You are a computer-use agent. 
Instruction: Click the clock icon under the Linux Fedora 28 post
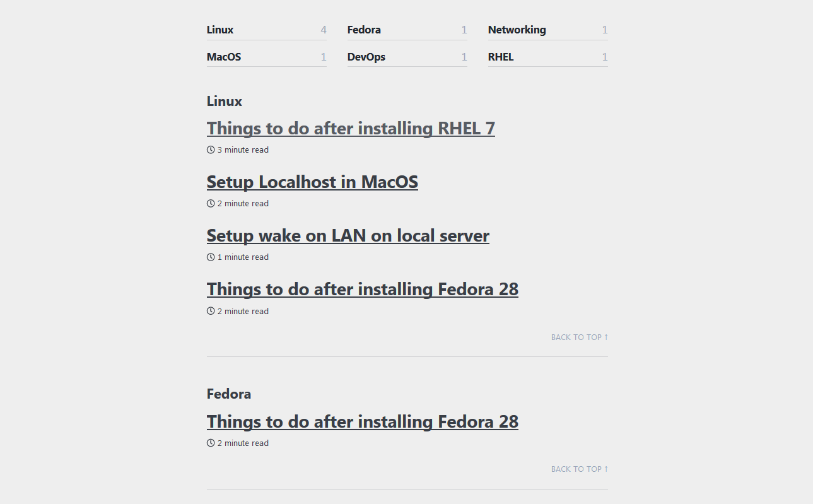pyautogui.click(x=210, y=311)
